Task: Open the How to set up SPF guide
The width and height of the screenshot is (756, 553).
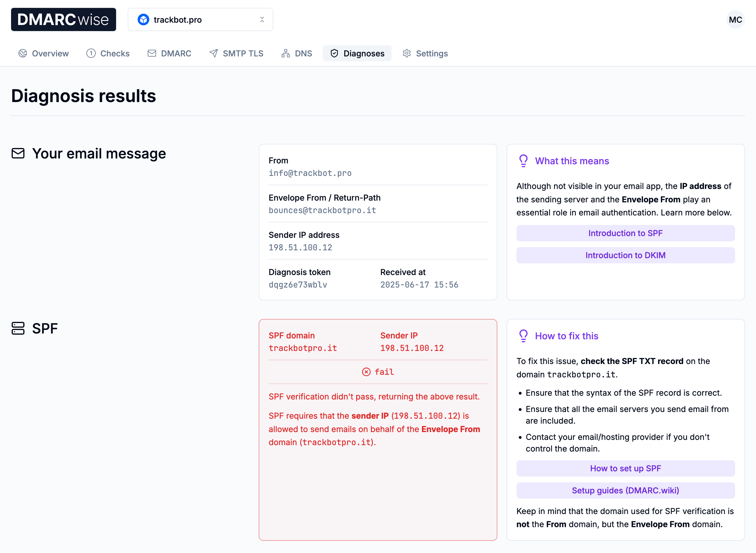Action: [625, 468]
